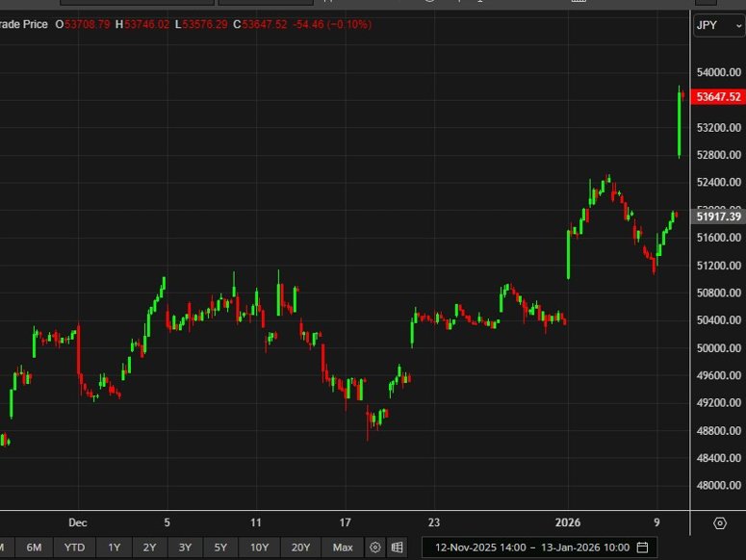The height and width of the screenshot is (560, 746).
Task: Click the 17 date label on time axis
Action: coord(345,522)
